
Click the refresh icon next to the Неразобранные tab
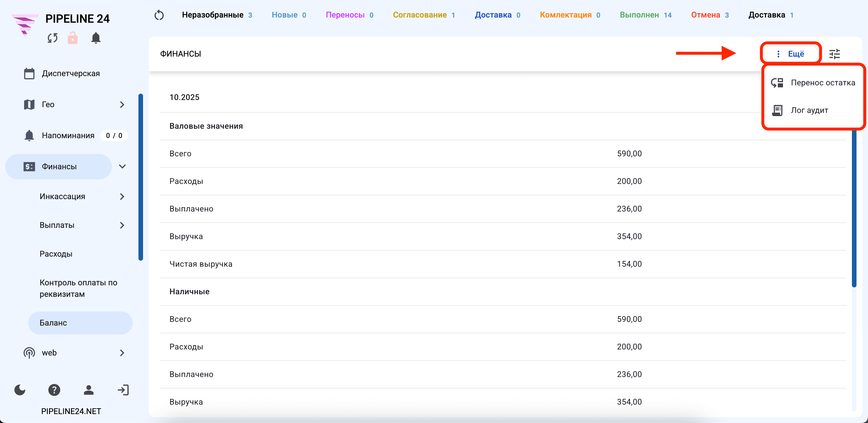[159, 15]
